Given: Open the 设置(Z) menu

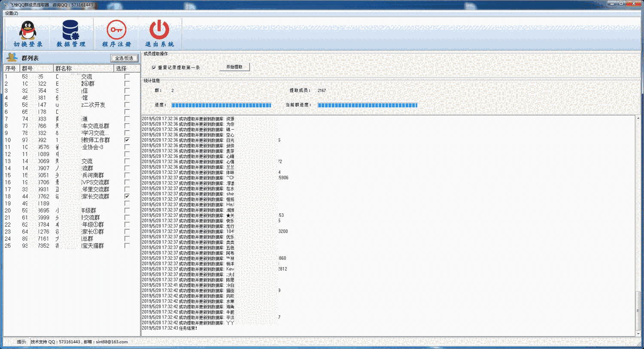Looking at the screenshot, I should (x=12, y=13).
